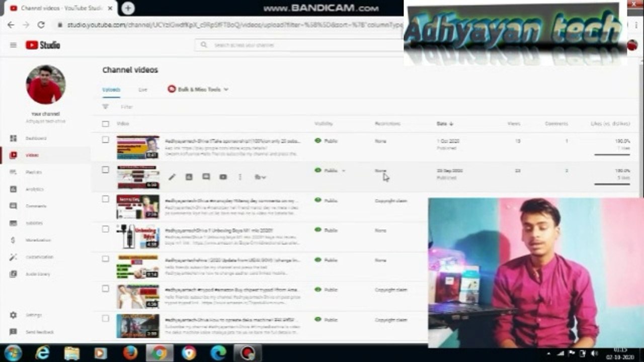Open the thumbnail of the last listed video
Viewport: 644px width, 362px height.
[x=138, y=326]
